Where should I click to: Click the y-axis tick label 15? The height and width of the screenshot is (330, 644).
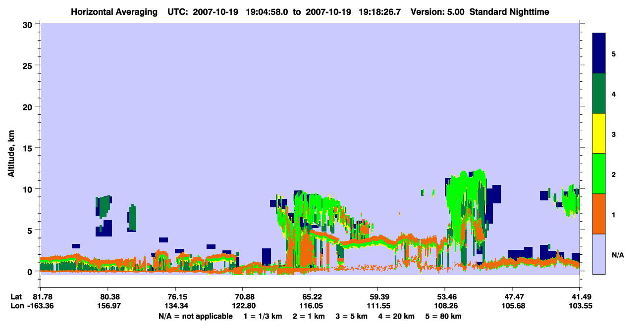click(29, 148)
